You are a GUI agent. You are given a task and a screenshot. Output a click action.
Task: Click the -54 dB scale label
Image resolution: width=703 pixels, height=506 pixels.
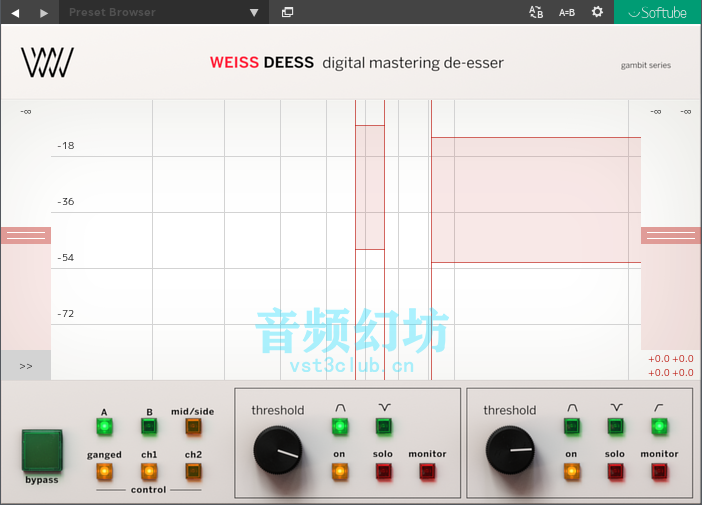pyautogui.click(x=65, y=258)
